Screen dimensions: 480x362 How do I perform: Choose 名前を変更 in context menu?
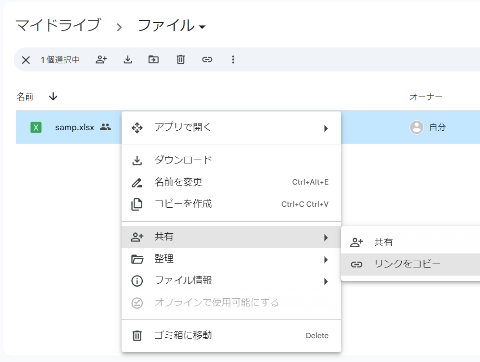(x=231, y=182)
